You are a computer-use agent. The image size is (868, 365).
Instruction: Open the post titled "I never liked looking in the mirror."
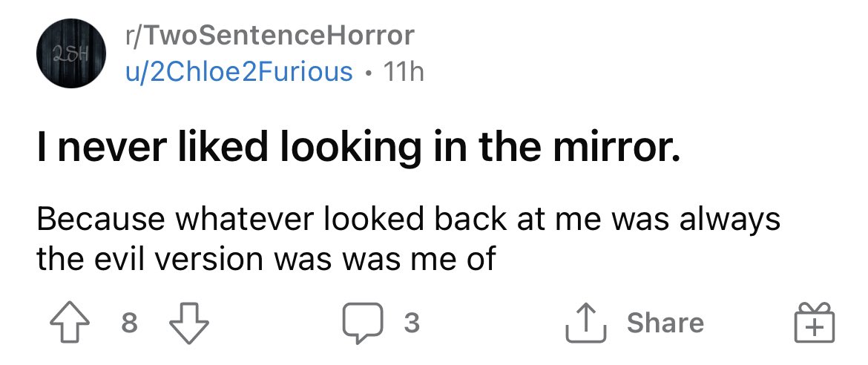356,148
